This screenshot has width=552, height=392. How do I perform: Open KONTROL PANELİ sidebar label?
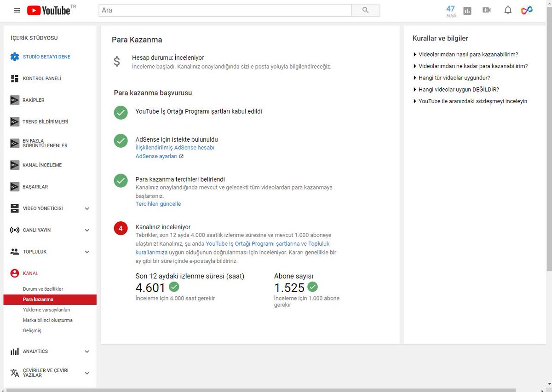42,78
